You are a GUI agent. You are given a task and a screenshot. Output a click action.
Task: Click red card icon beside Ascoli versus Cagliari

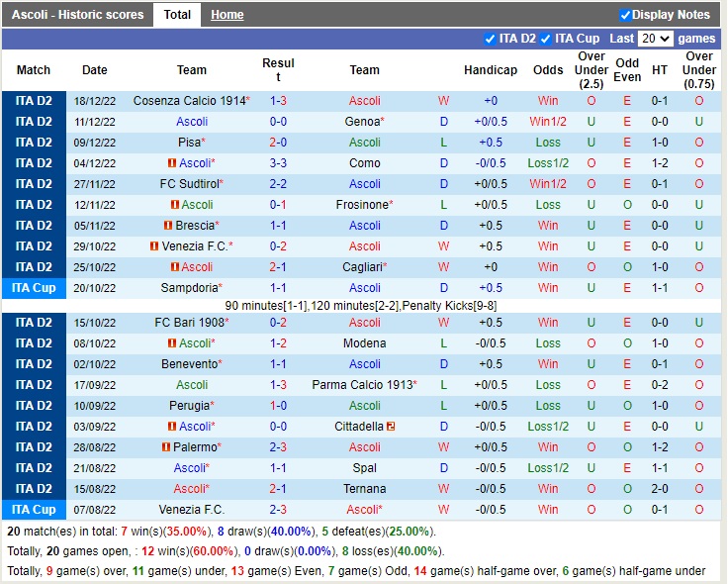coord(174,267)
